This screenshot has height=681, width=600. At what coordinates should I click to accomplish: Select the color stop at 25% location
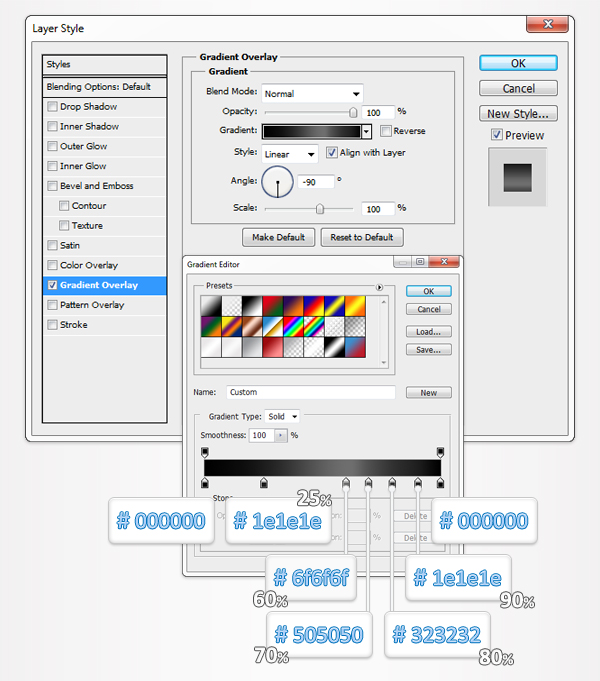(x=263, y=484)
